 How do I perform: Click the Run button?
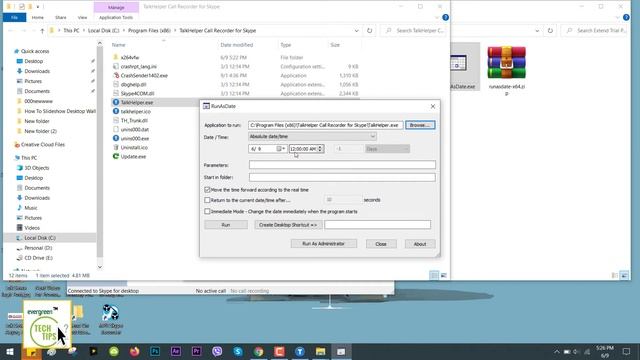click(x=226, y=225)
